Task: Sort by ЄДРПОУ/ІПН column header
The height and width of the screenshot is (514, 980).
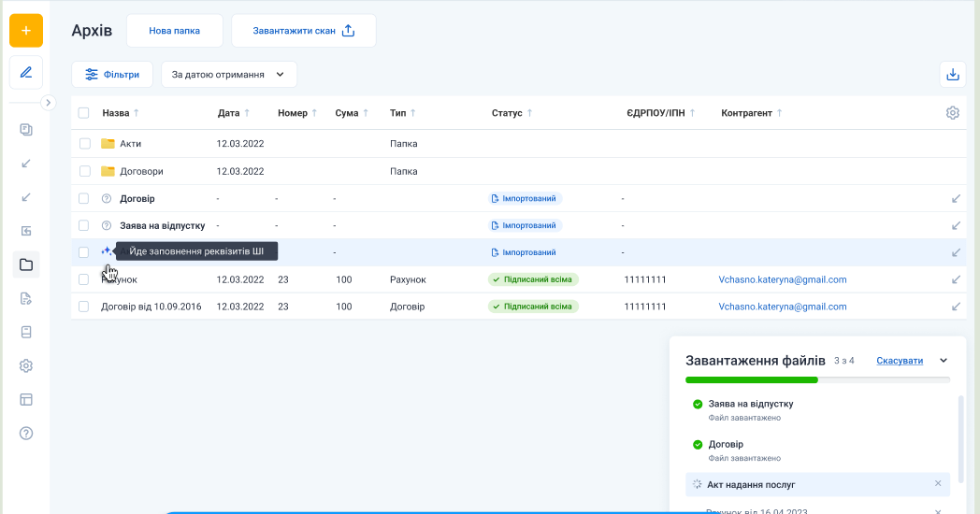Action: point(661,113)
